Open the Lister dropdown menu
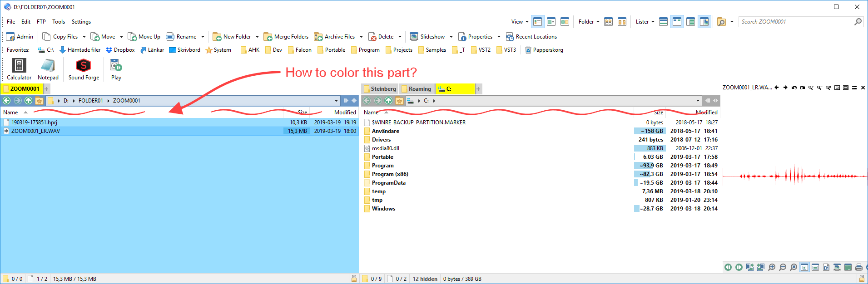868x284 pixels. (645, 22)
